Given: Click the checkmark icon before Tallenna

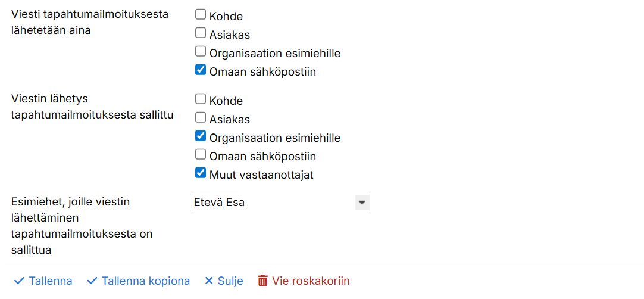Looking at the screenshot, I should (x=19, y=281).
